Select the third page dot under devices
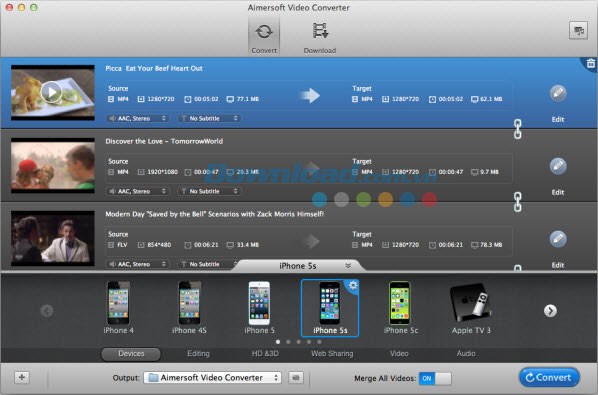 (299, 342)
